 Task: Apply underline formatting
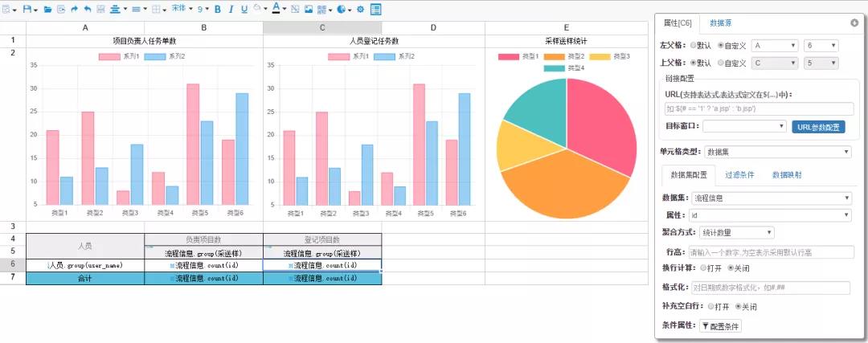coord(244,9)
